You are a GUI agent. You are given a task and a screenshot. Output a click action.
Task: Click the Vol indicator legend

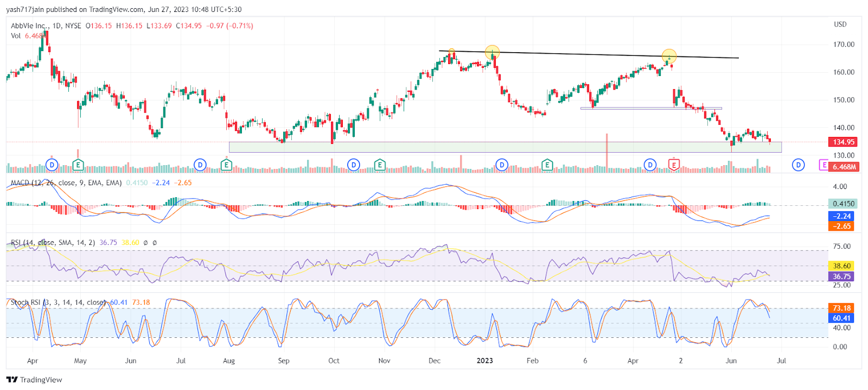pos(16,36)
